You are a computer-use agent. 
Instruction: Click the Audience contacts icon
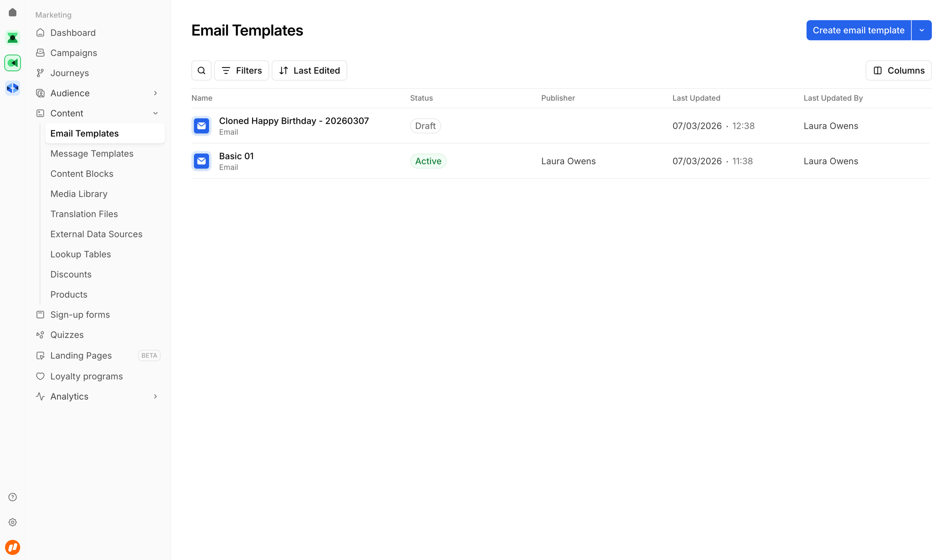click(40, 93)
